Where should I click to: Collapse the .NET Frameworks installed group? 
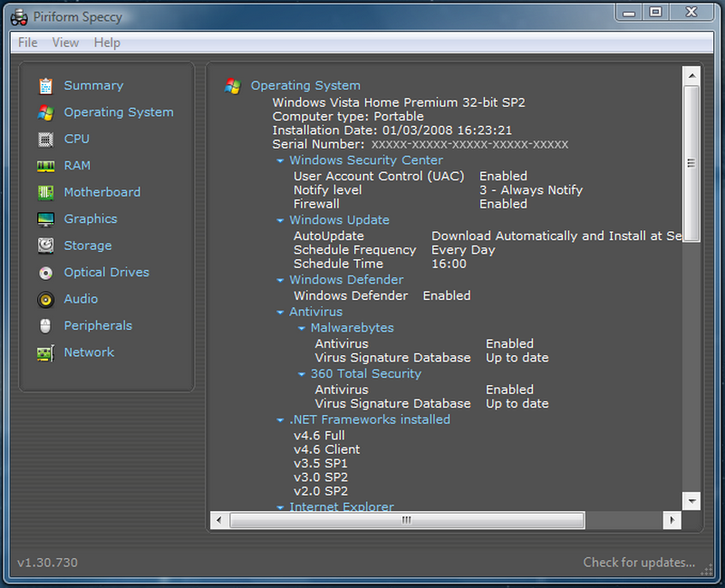280,420
